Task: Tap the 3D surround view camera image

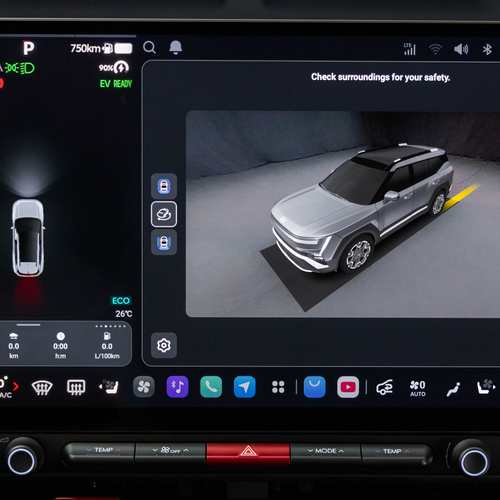Action: click(x=343, y=214)
